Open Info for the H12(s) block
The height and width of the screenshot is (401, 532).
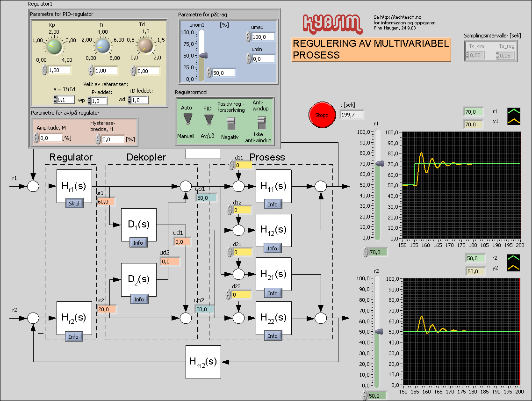tap(273, 248)
